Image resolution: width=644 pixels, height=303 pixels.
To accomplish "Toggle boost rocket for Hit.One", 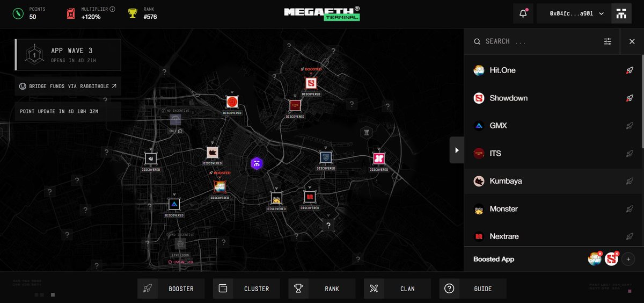I will click(x=630, y=70).
